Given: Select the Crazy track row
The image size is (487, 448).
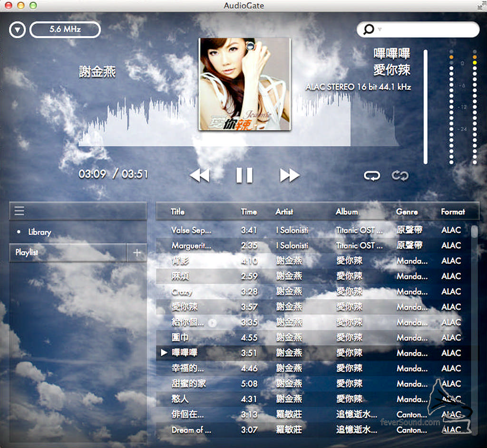Looking at the screenshot, I should tap(313, 292).
